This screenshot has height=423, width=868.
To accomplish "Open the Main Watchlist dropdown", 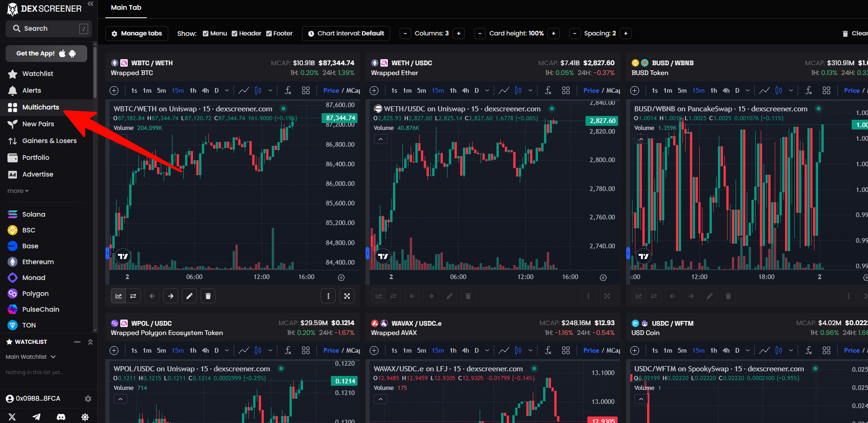I will pos(31,357).
